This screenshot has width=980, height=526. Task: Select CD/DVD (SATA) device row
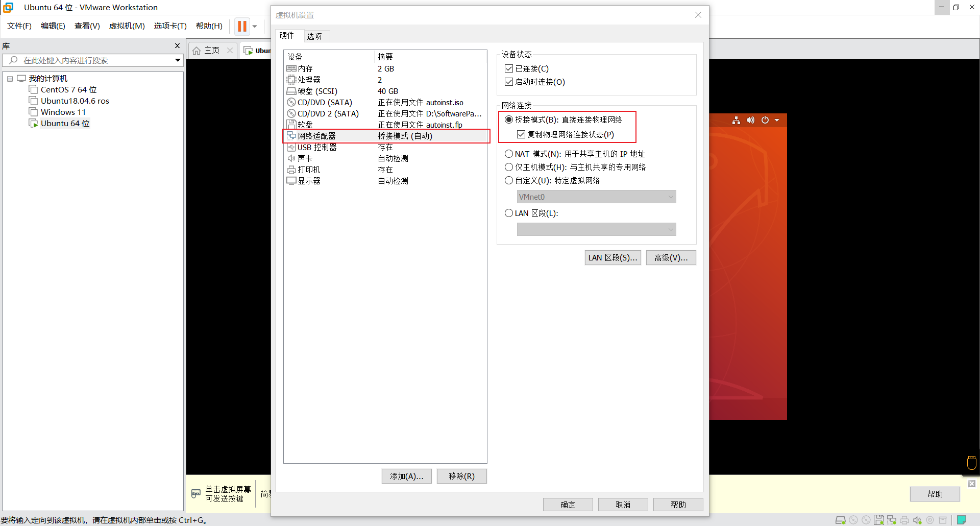(x=385, y=102)
